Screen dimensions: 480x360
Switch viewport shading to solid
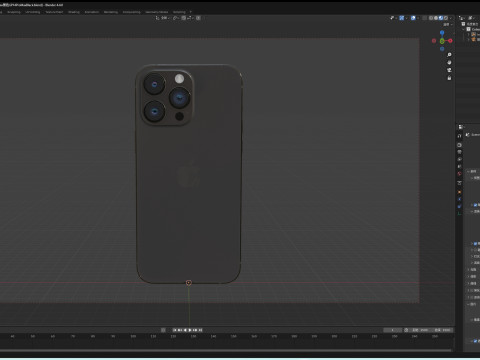point(436,18)
